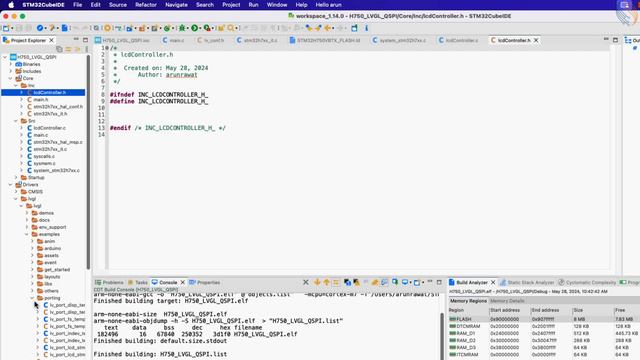The image size is (640, 360).
Task: Maximize the Project Explorer panel
Action: 85,40
